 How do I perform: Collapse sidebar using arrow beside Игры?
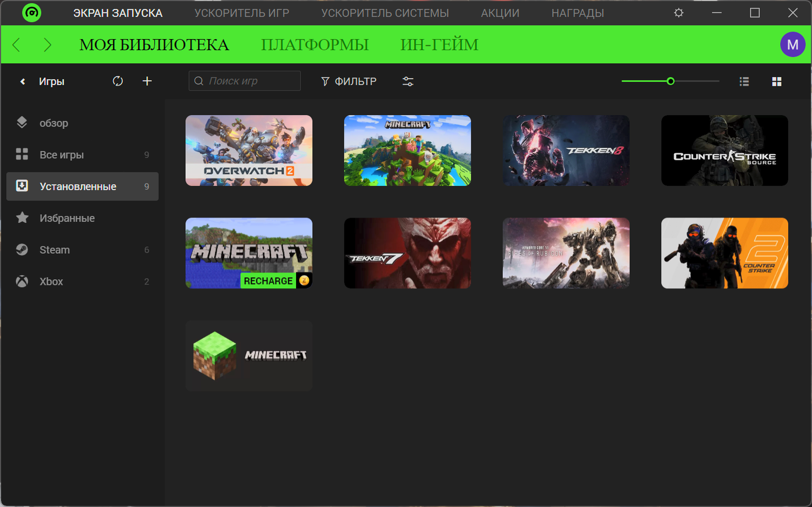[22, 82]
